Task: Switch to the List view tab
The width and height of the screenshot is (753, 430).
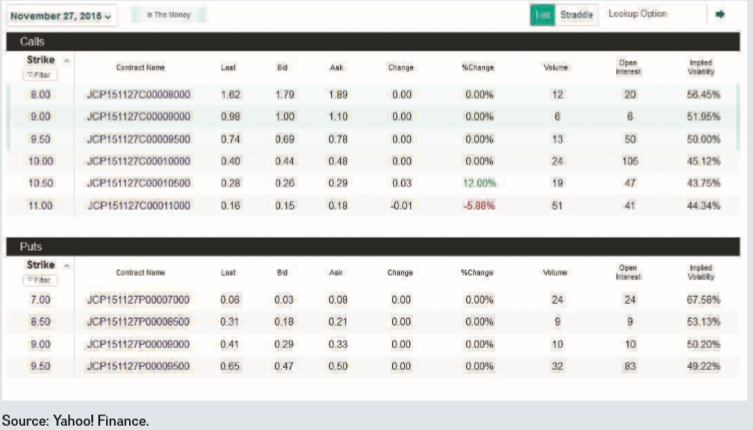Action: [x=542, y=15]
